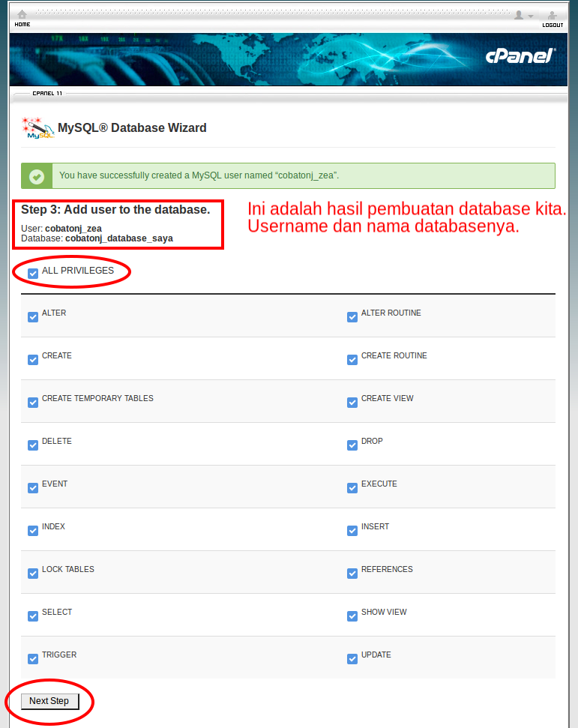The width and height of the screenshot is (578, 728).
Task: Toggle the ALL PRIVILEGES checkbox
Action: pos(33,274)
